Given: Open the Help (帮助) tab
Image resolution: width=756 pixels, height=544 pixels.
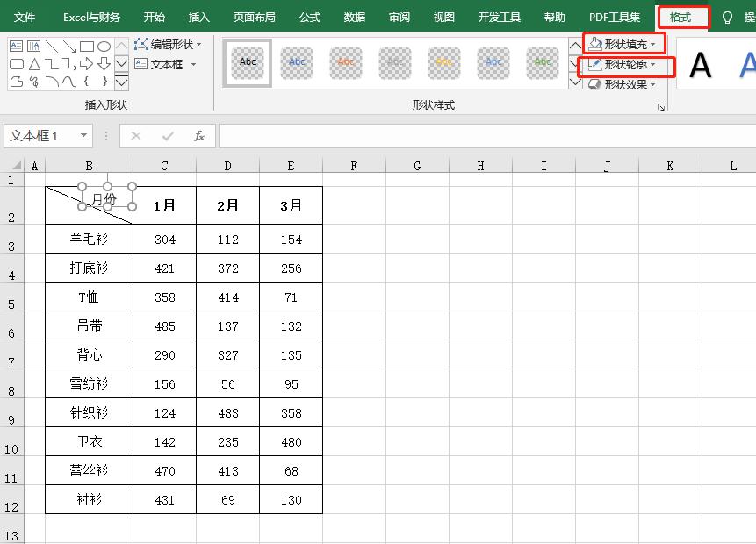Looking at the screenshot, I should click(x=554, y=18).
